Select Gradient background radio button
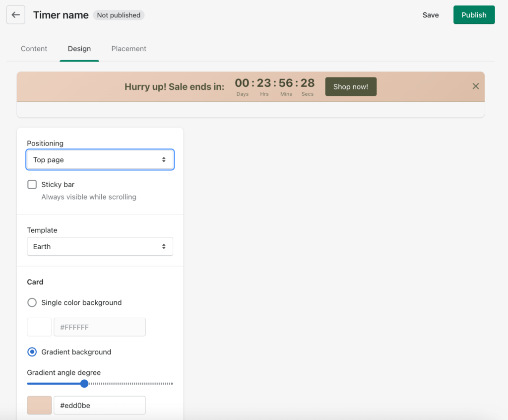Image resolution: width=508 pixels, height=420 pixels. click(32, 352)
